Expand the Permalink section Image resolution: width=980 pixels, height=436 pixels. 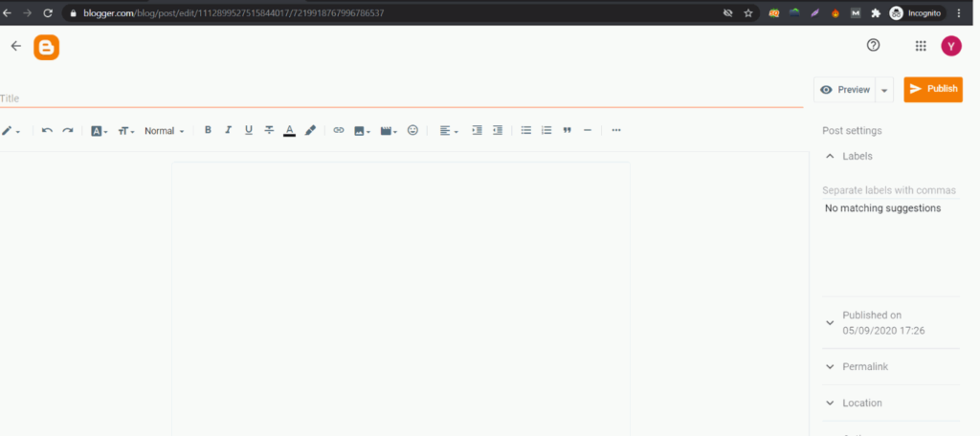pyautogui.click(x=891, y=366)
